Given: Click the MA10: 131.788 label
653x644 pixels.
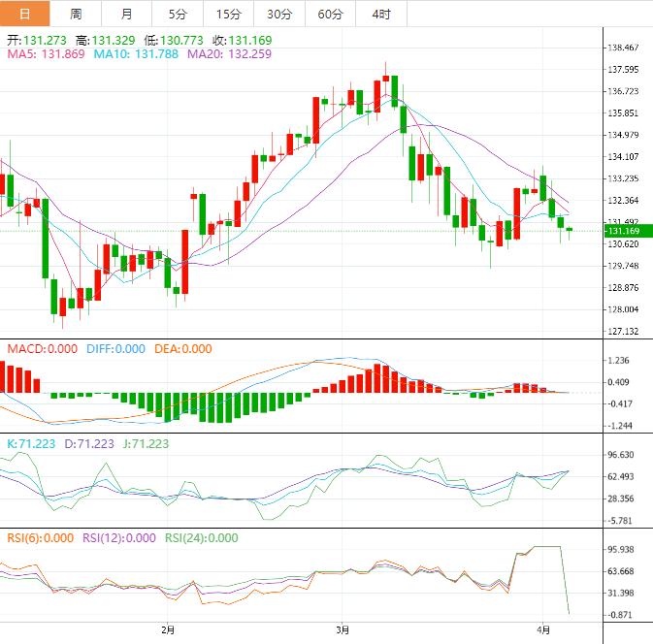Looking at the screenshot, I should (x=136, y=53).
